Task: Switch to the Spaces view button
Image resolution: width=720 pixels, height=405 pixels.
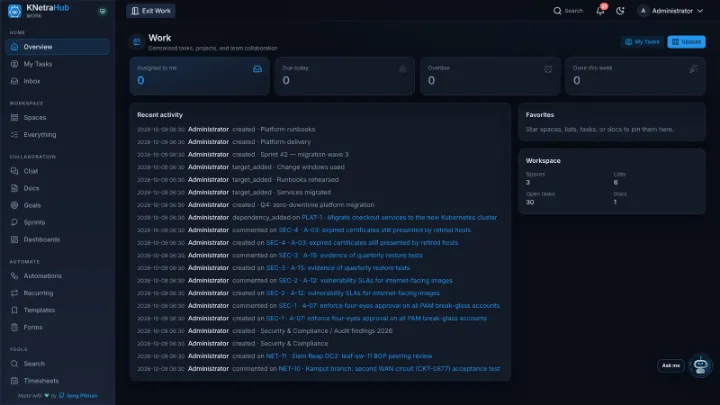Action: [x=686, y=42]
